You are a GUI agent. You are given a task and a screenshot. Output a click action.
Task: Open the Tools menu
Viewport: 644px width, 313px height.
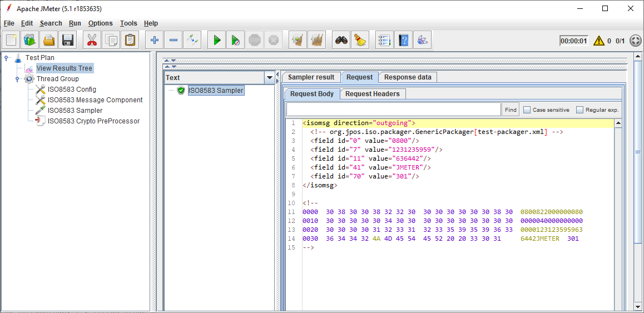128,23
